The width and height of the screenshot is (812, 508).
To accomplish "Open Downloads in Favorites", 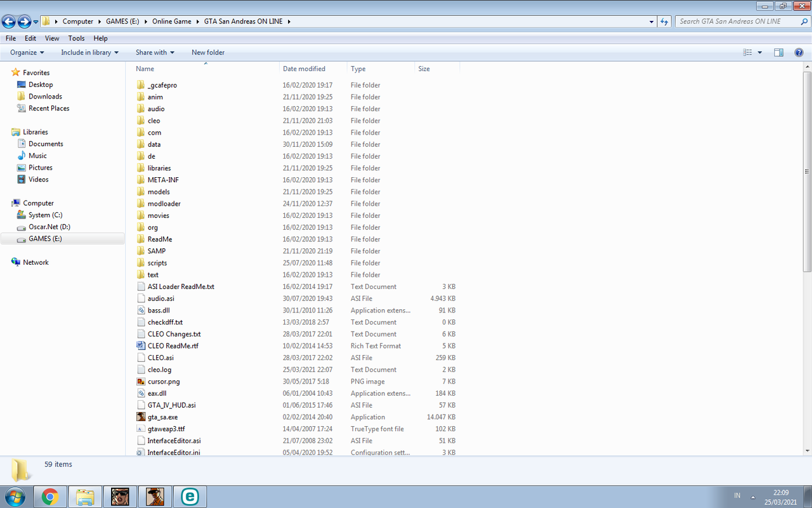I will click(x=45, y=97).
